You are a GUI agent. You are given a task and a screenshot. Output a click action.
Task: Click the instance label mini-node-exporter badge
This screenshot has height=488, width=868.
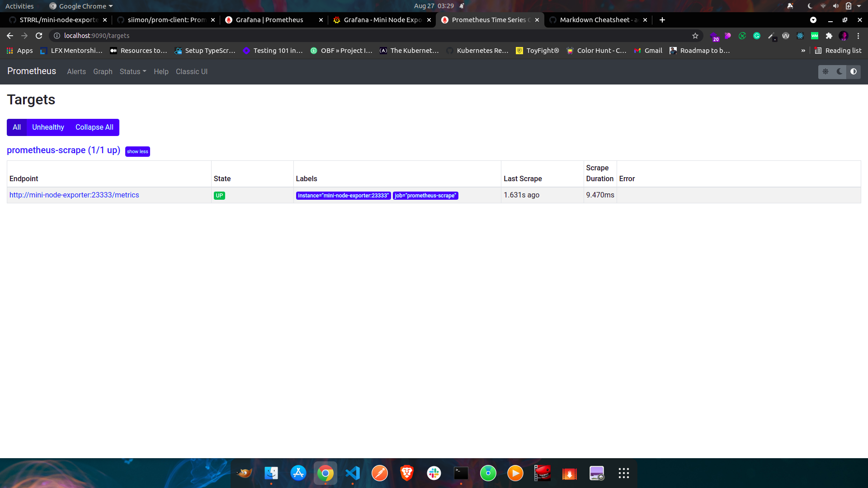pos(344,195)
